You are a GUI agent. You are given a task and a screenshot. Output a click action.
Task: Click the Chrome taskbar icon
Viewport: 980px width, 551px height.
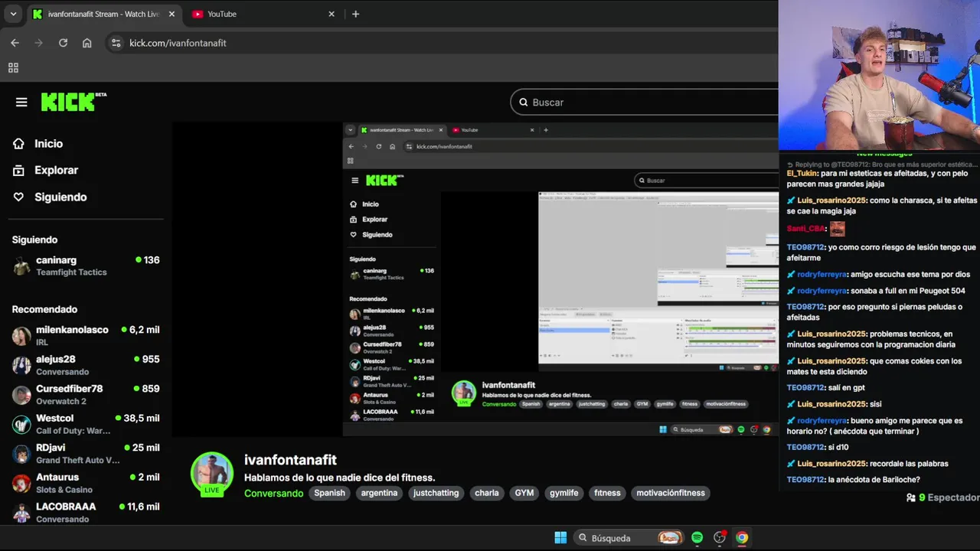click(x=742, y=537)
